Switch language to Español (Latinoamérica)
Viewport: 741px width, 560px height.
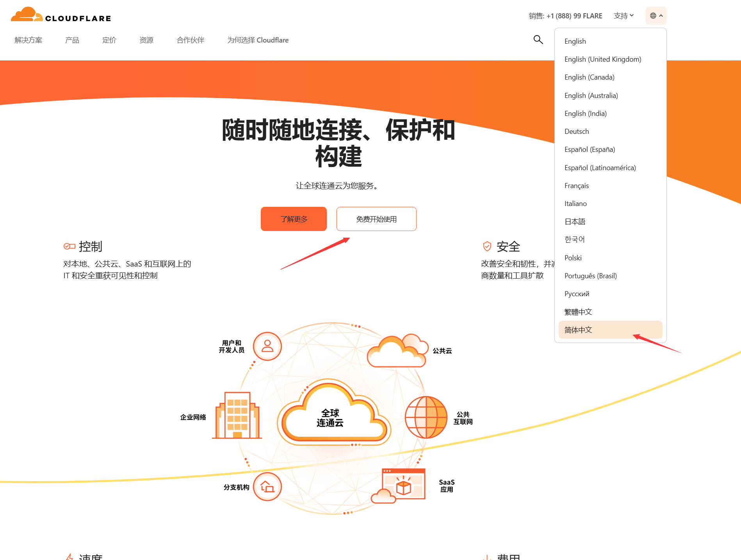(x=610, y=167)
